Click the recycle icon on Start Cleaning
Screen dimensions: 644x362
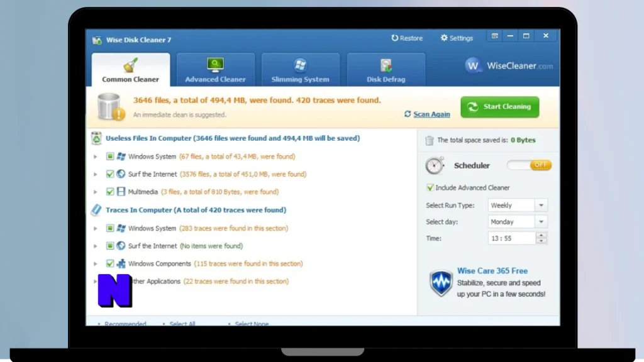[473, 107]
